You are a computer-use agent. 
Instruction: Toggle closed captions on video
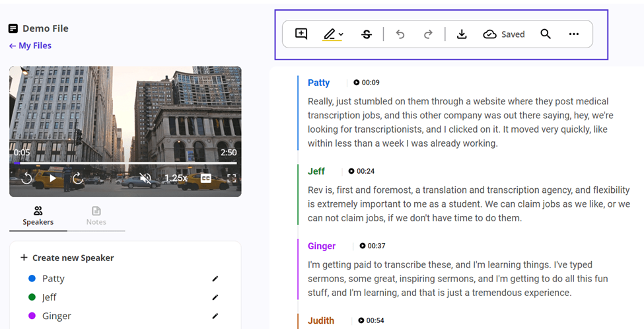pos(206,178)
